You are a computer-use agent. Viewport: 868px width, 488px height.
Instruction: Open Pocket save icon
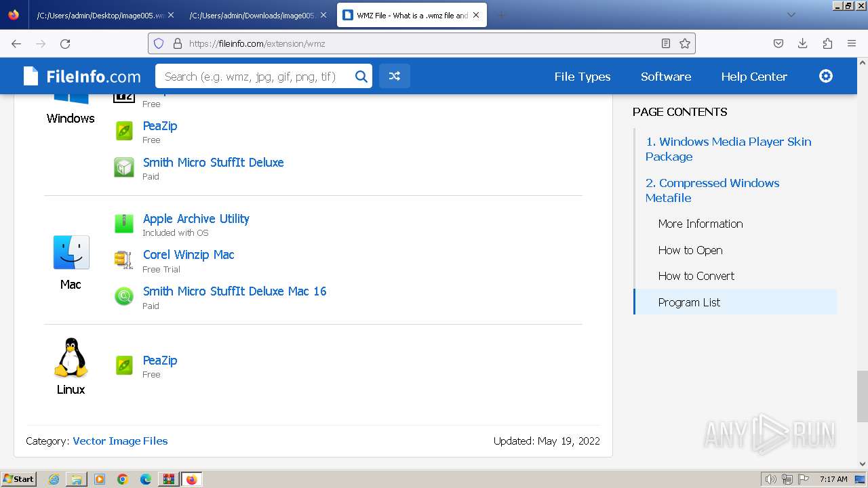[x=778, y=43]
